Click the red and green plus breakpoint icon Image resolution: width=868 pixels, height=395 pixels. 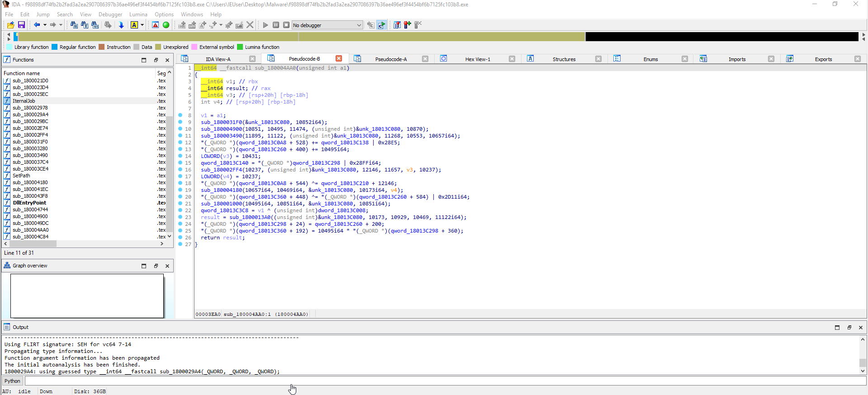click(x=407, y=25)
